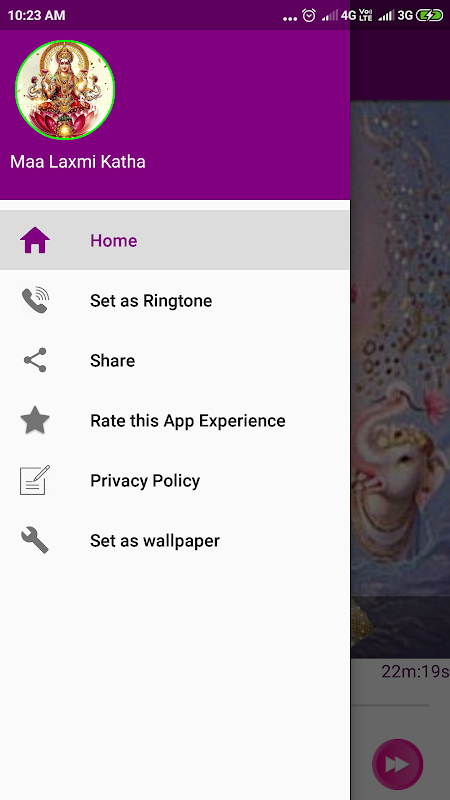Screen dimensions: 450x800
Task: Tap the share network icon
Action: 35,360
